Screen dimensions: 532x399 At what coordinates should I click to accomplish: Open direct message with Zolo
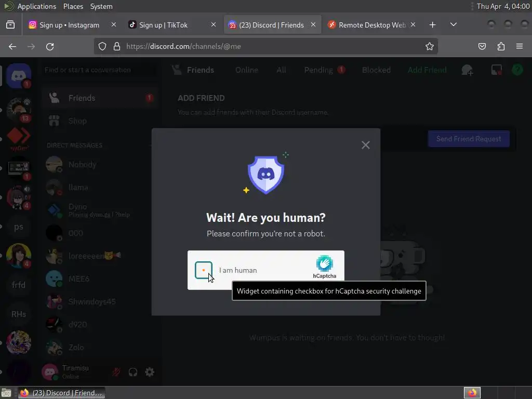click(100, 347)
